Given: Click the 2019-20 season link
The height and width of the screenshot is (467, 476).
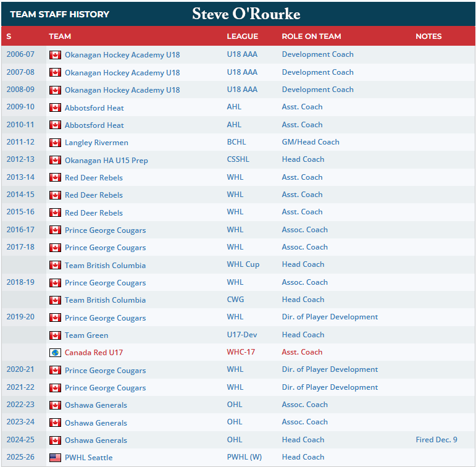Looking at the screenshot, I should pos(20,317).
